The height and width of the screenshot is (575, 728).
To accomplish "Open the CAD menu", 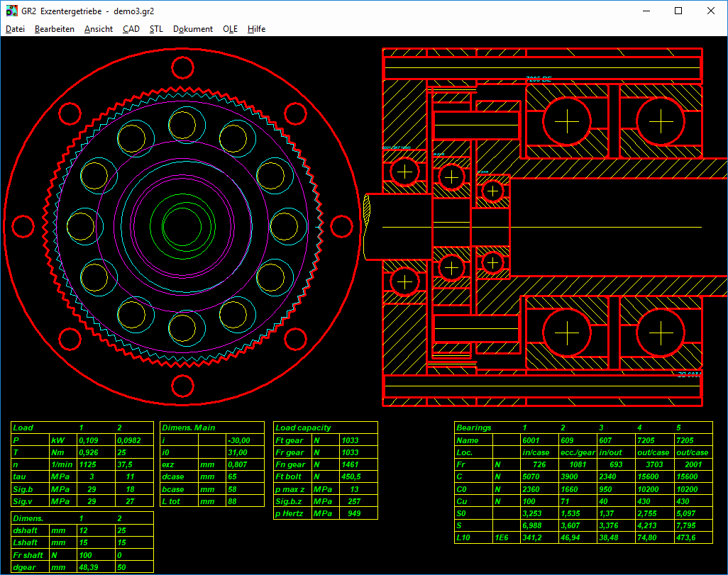I will click(x=131, y=29).
